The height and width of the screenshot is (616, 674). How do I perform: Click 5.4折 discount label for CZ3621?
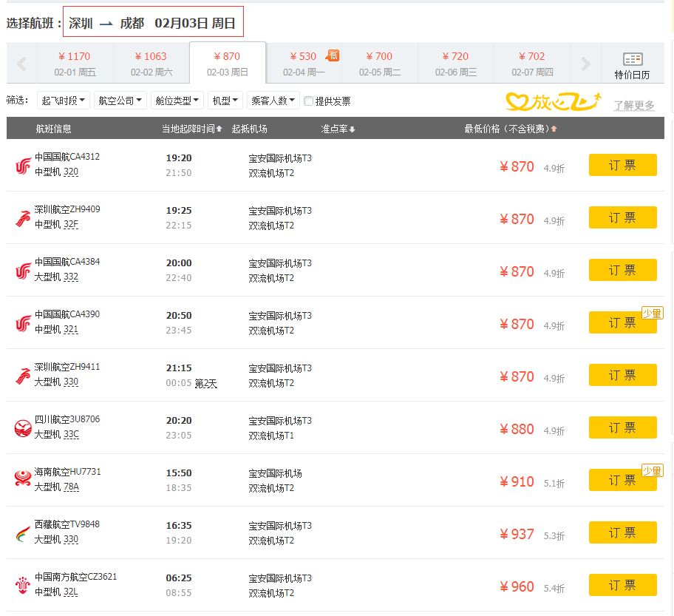554,588
